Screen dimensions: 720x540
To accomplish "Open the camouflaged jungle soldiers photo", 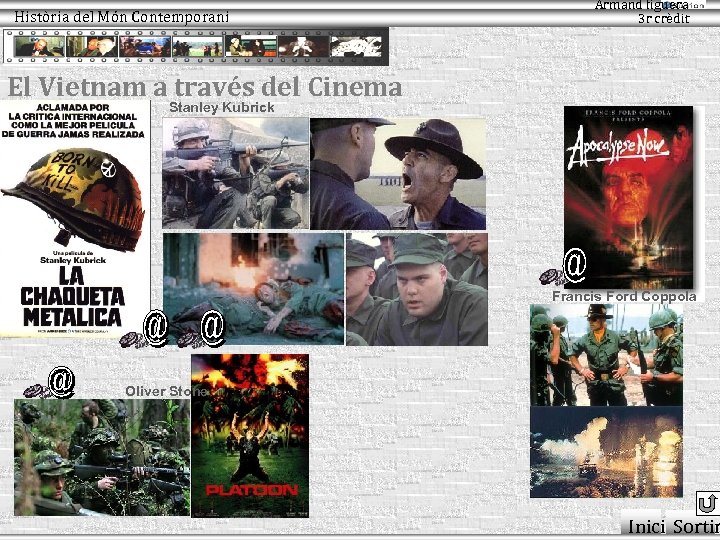I will (x=102, y=457).
